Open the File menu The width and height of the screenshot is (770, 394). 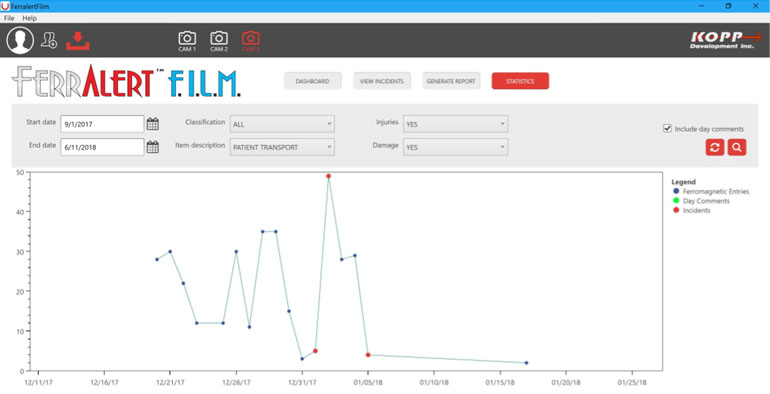coord(9,18)
